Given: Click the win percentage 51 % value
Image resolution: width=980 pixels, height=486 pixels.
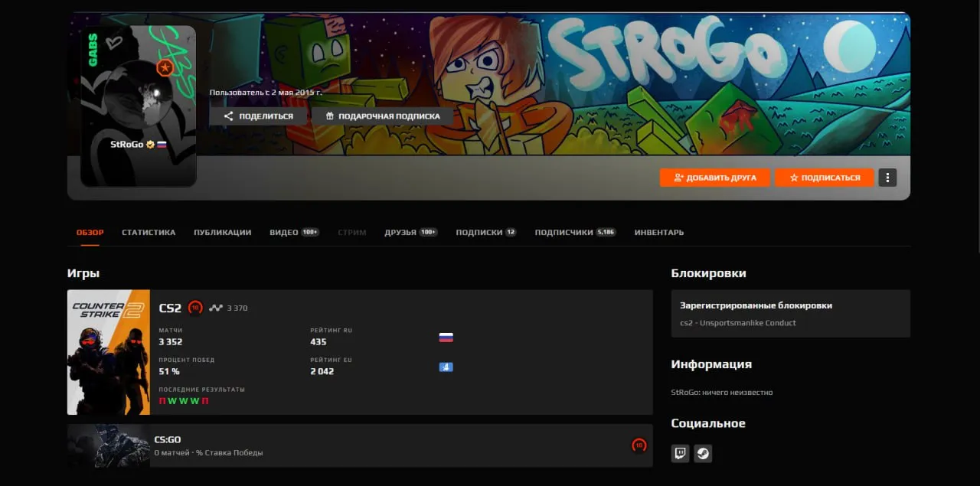Looking at the screenshot, I should point(169,372).
